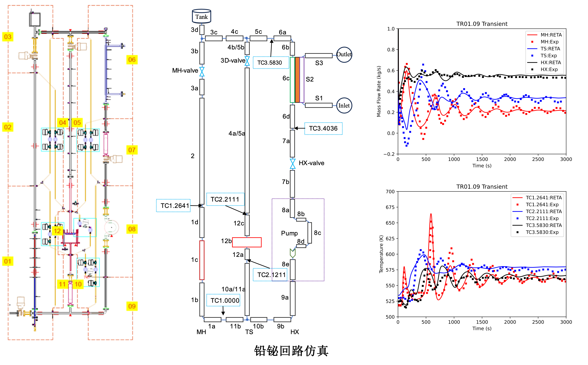Screen dimensions: 588x365
Task: Select the S1 pipe segment rectangle
Action: click(x=319, y=105)
